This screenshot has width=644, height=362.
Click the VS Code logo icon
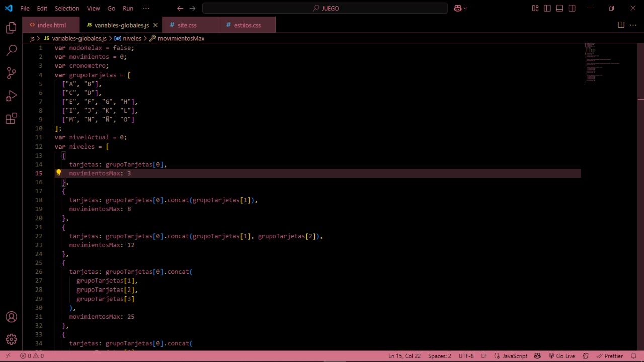click(9, 8)
